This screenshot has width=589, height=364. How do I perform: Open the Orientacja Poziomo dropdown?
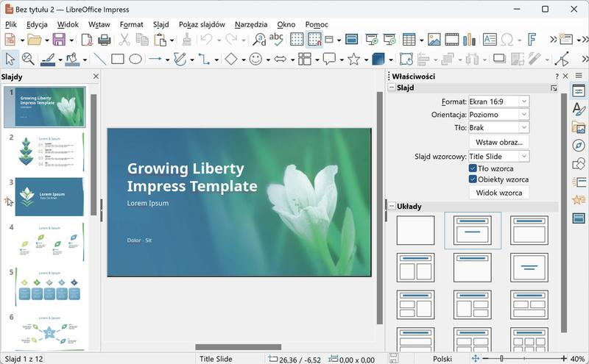click(499, 115)
